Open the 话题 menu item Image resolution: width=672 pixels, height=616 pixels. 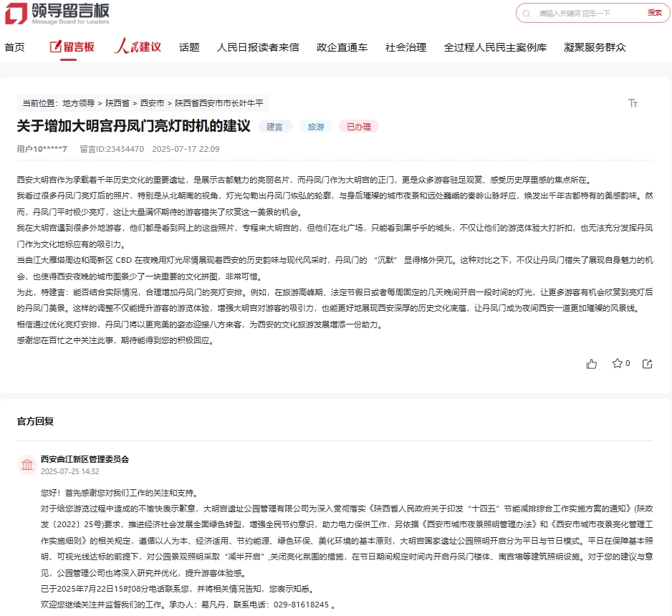click(x=189, y=47)
